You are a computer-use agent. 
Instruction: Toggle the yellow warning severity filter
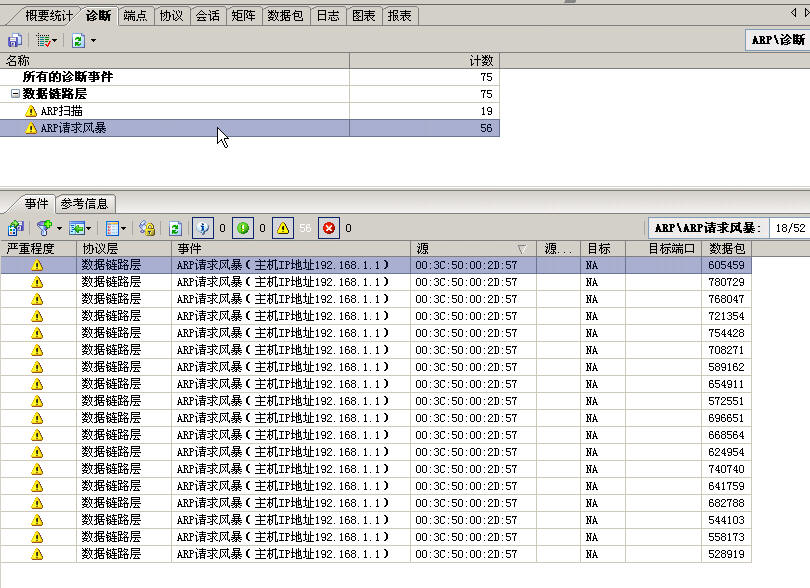pyautogui.click(x=283, y=228)
